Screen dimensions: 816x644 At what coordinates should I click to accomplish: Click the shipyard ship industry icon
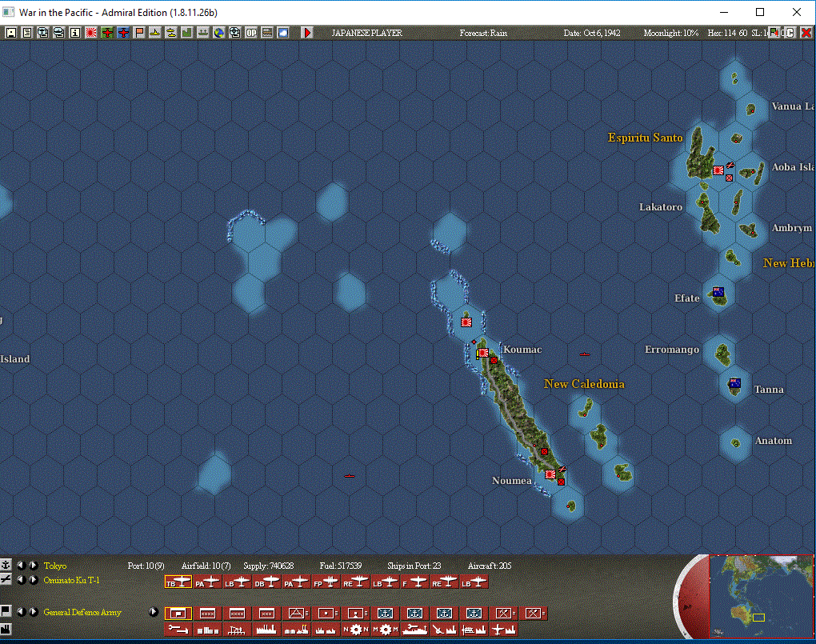pos(415,630)
